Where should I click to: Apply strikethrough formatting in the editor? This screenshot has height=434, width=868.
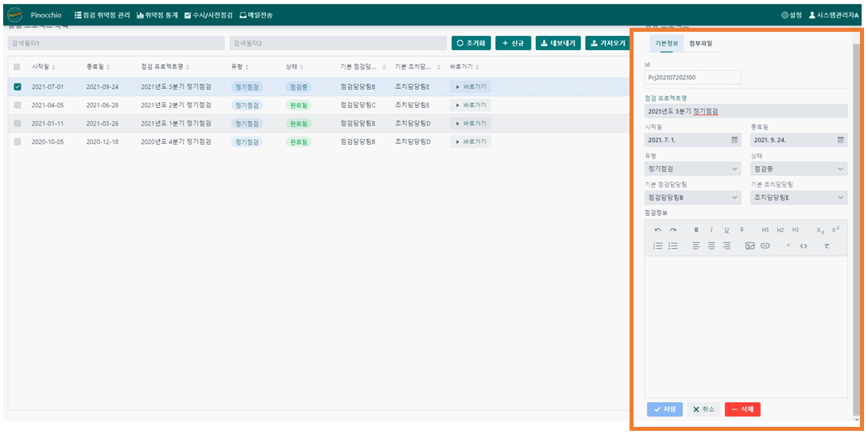[x=742, y=230]
